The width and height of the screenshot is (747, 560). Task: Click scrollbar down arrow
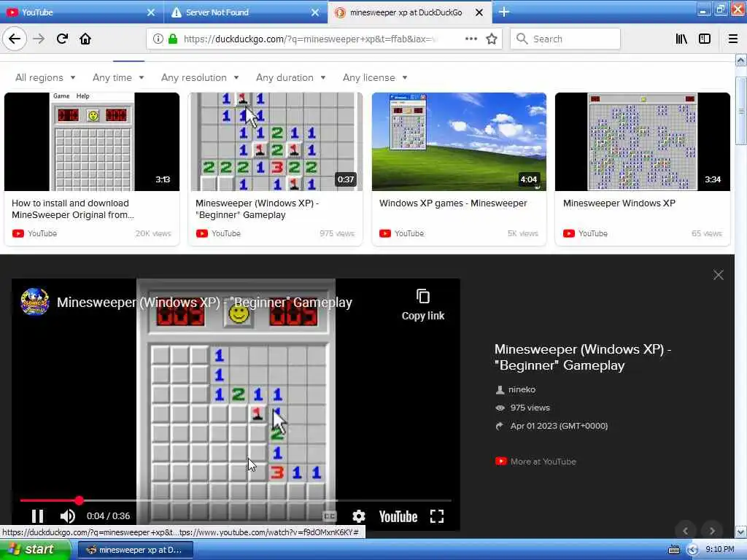[x=741, y=532]
